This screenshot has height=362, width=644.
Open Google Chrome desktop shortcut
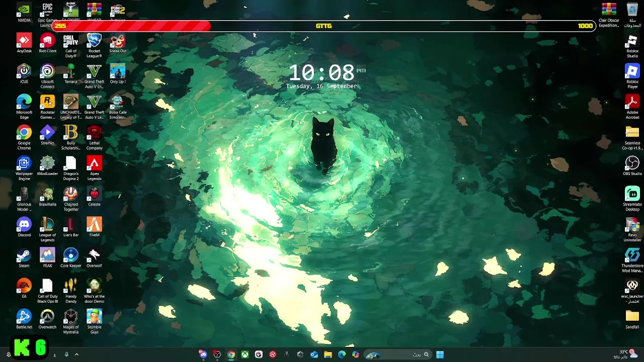click(x=24, y=137)
